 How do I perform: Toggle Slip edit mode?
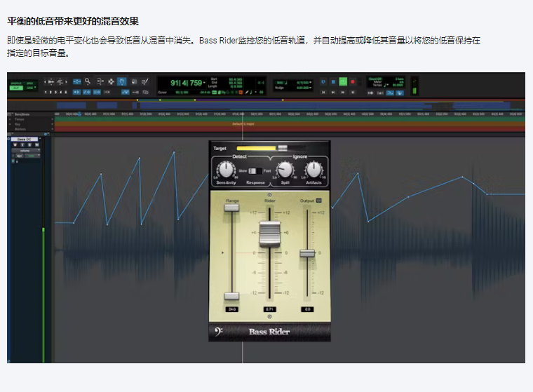(x=16, y=88)
